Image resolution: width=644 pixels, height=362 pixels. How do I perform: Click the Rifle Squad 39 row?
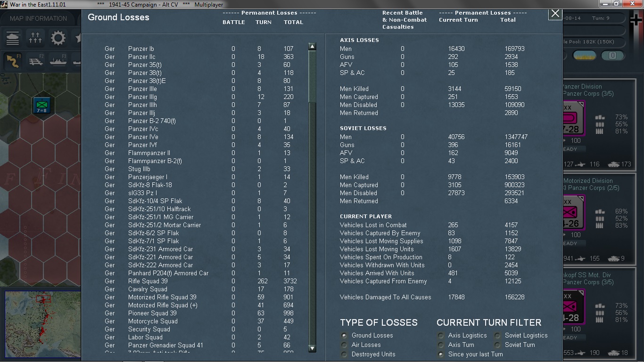[200, 281]
